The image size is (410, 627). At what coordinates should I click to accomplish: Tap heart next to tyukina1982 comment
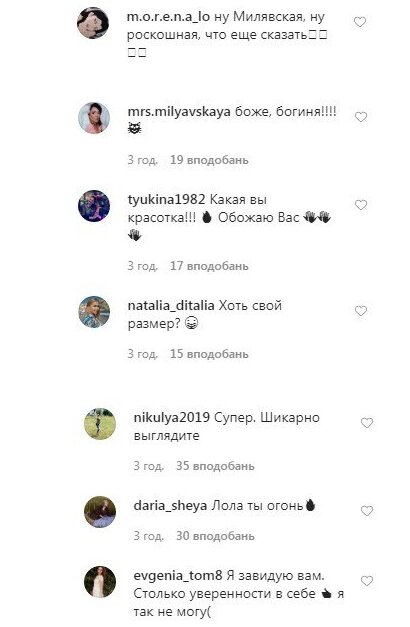tap(361, 205)
